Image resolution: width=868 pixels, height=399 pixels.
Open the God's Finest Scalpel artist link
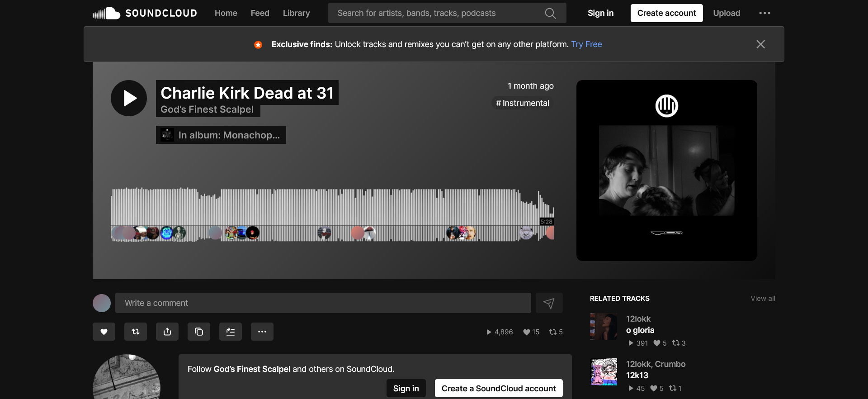click(x=207, y=110)
